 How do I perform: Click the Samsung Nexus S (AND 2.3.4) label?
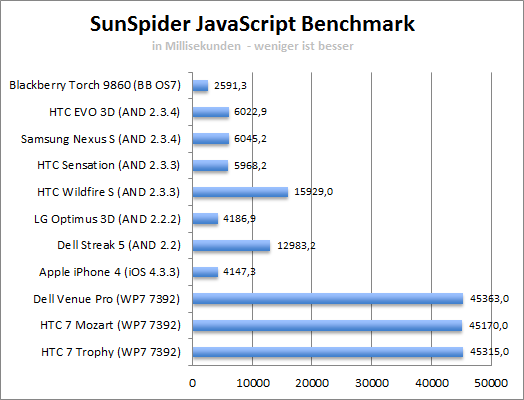coord(101,139)
